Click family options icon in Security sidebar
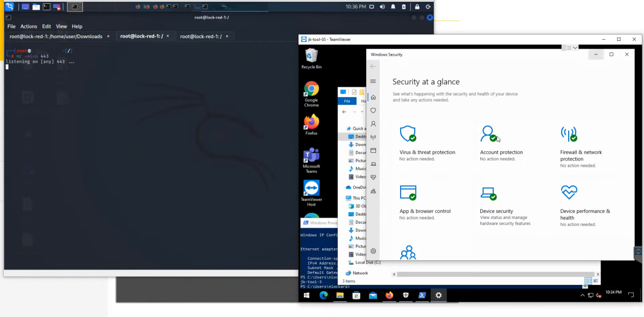644x317 pixels. 373,192
